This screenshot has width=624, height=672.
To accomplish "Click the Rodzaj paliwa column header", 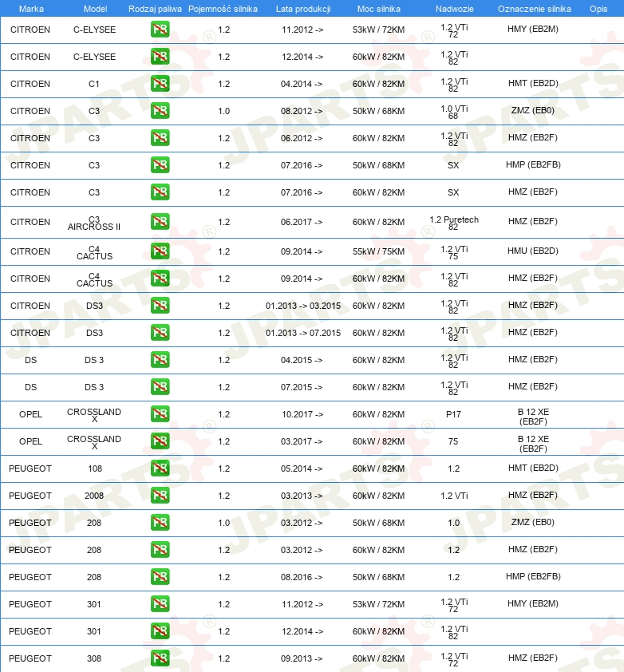I will pyautogui.click(x=155, y=9).
